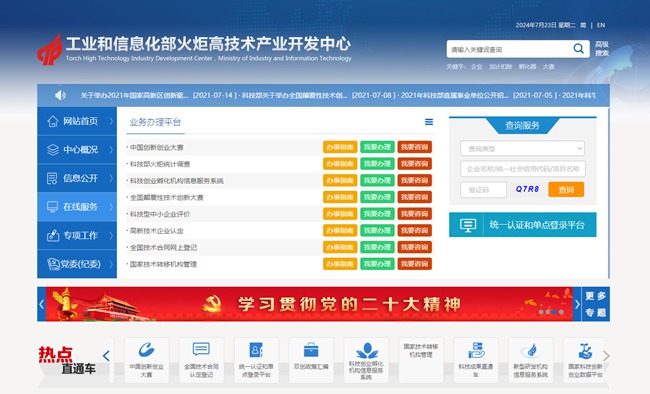Expand the 中心概况 menu chevron
Viewport: 650px width, 394px height.
(111, 150)
